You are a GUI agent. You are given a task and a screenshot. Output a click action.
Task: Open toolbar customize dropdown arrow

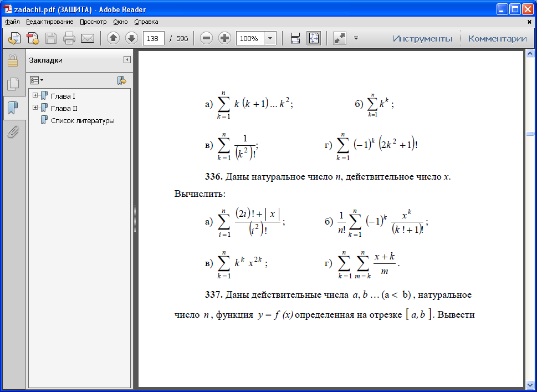(x=356, y=38)
